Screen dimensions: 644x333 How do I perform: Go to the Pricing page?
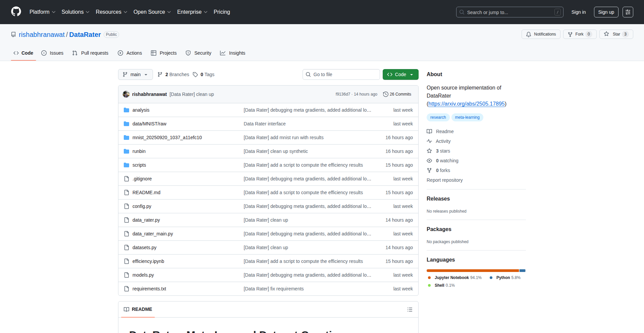coord(222,12)
